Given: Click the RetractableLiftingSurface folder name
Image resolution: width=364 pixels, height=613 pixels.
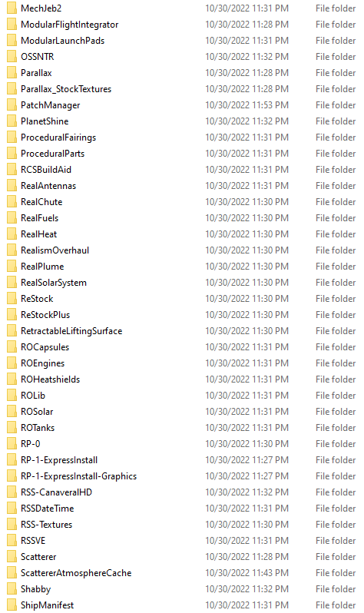Looking at the screenshot, I should click(x=71, y=331).
